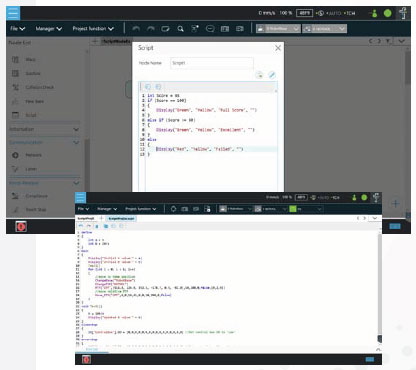
Task: Click the pencil edit icon in Script dialog
Action: tap(272, 75)
